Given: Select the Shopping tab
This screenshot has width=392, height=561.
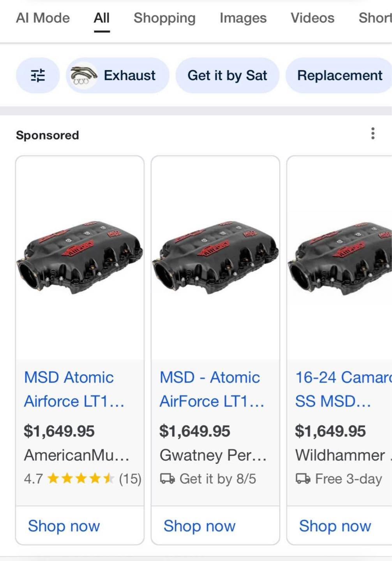Looking at the screenshot, I should pyautogui.click(x=164, y=18).
